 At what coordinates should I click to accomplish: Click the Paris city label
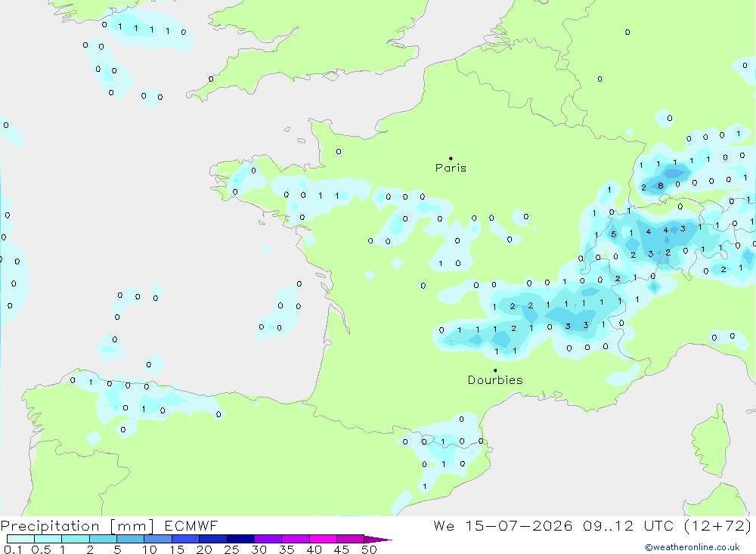451,168
